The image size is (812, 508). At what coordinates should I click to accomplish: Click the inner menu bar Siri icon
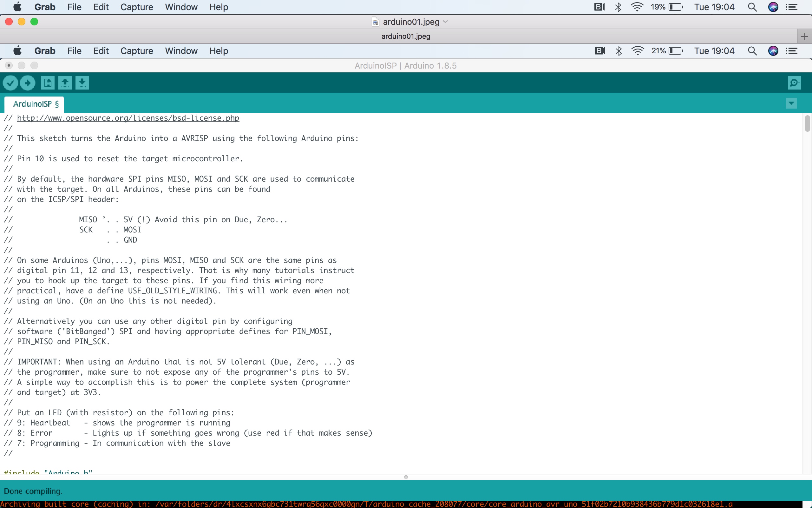click(773, 51)
